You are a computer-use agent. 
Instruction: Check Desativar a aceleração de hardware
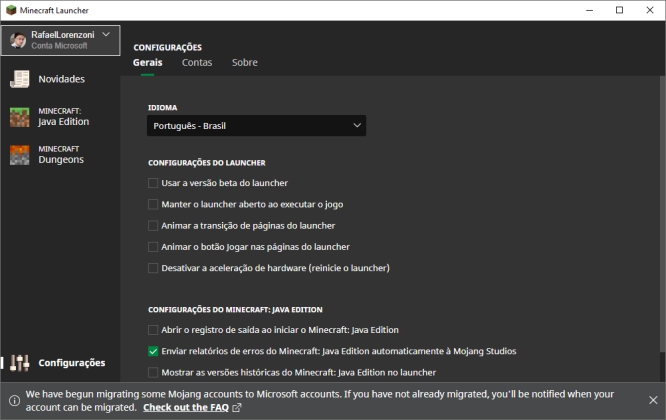pyautogui.click(x=153, y=268)
